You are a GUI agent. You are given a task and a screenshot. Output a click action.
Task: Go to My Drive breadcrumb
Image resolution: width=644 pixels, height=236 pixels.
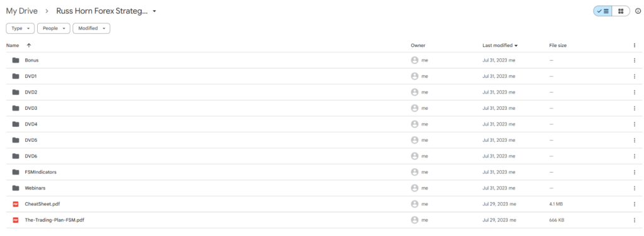pyautogui.click(x=21, y=11)
